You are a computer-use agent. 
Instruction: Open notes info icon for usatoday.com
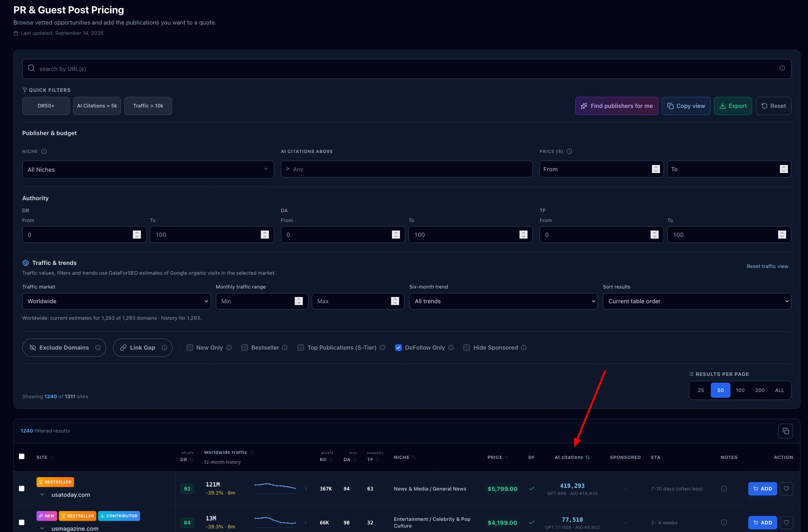724,489
